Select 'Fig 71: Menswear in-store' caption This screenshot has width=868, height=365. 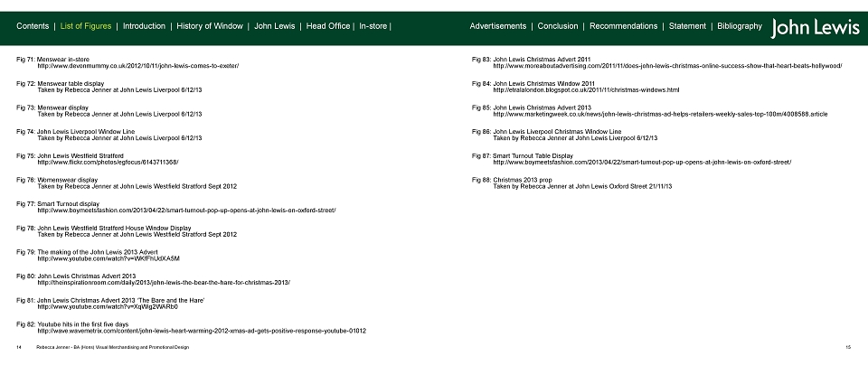[52, 59]
